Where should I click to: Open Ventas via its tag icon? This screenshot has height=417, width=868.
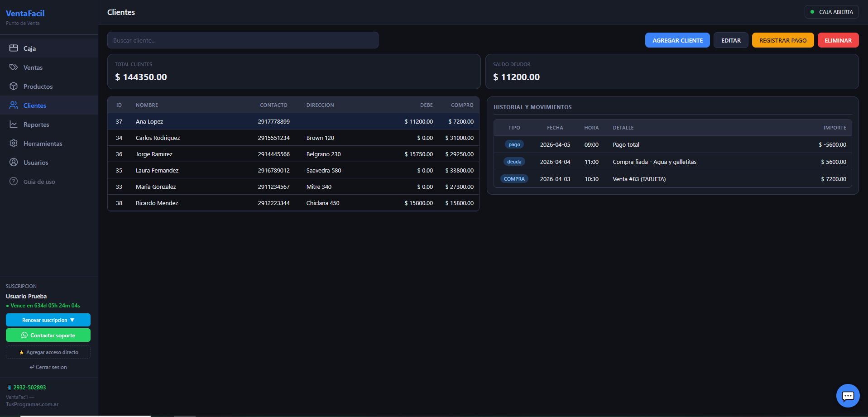pos(14,67)
